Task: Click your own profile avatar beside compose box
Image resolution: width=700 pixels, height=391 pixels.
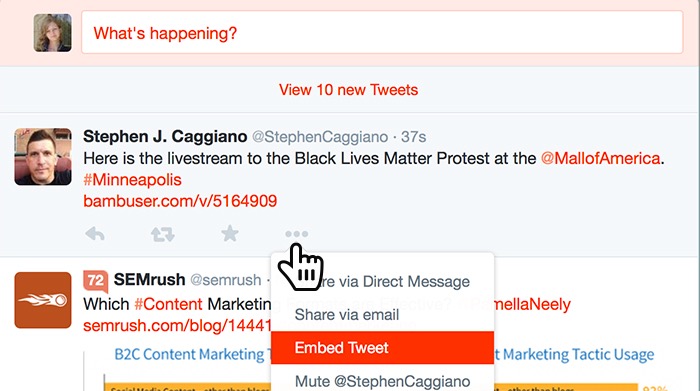Action: pyautogui.click(x=53, y=33)
